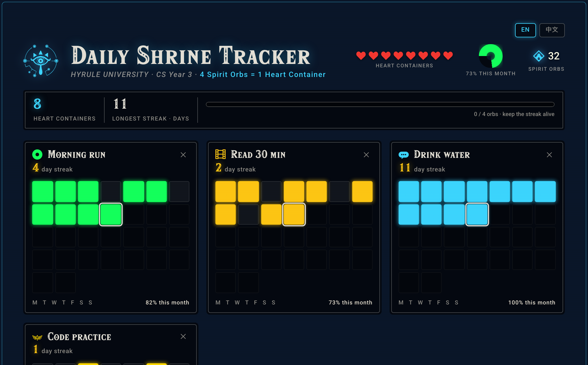Remove the Drink Water habit card
Screen dimensions: 588x365
(549, 155)
